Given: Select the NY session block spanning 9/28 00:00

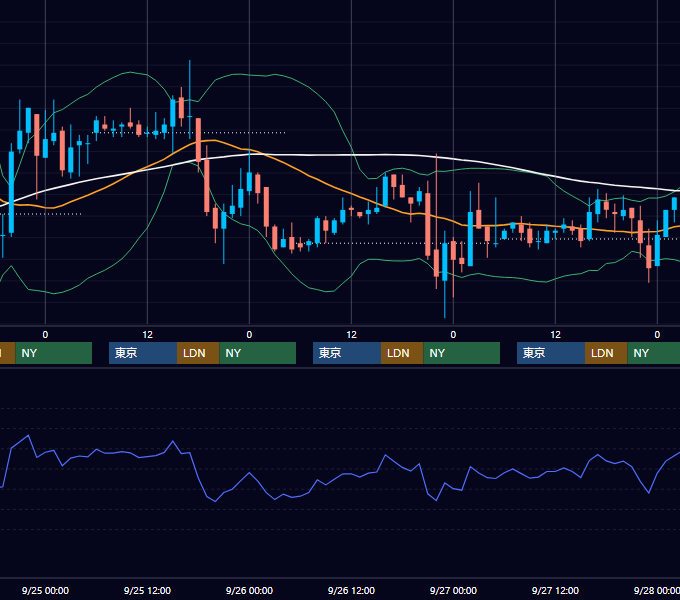Looking at the screenshot, I should (654, 353).
